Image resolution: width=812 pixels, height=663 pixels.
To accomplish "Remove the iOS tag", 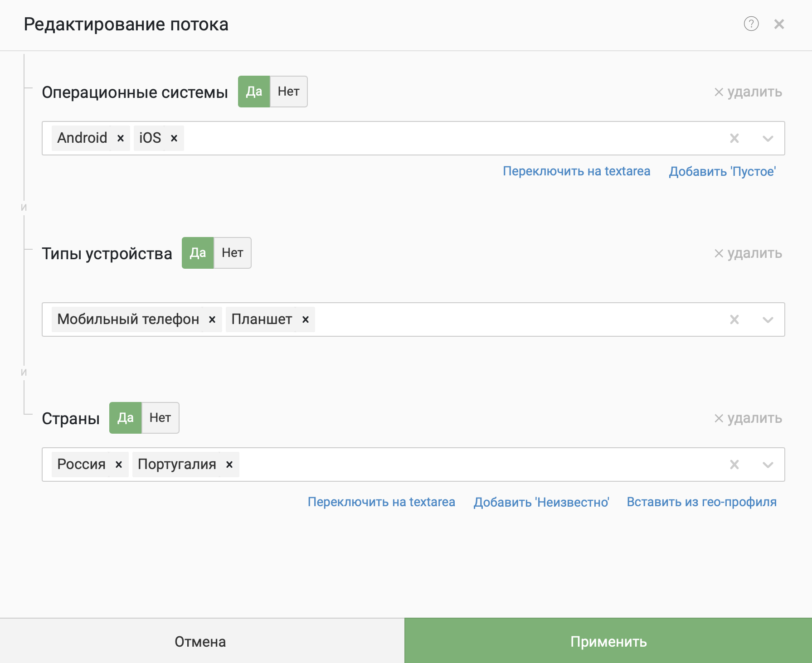I will click(174, 138).
